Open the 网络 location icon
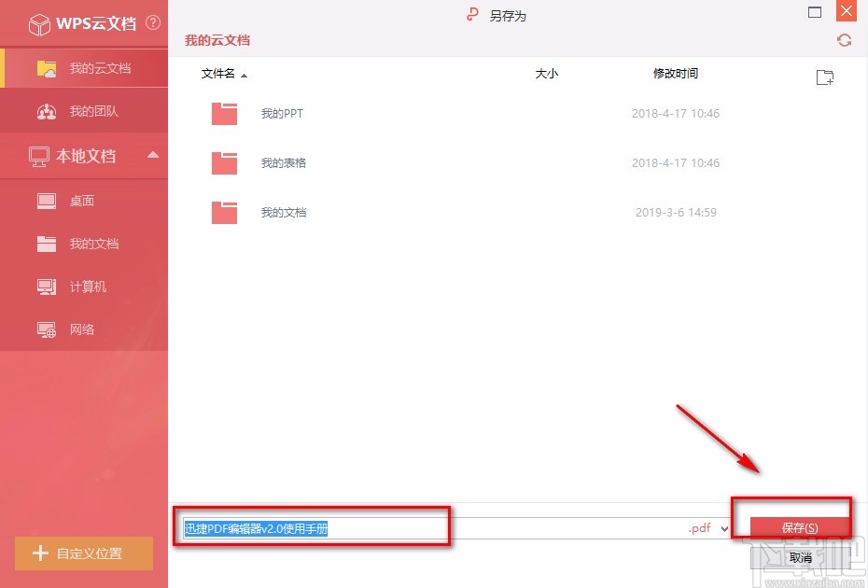This screenshot has width=868, height=588. 46,329
